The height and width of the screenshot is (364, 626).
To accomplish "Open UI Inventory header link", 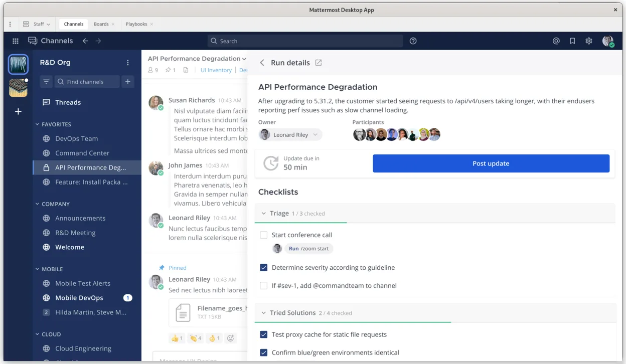I will [216, 70].
